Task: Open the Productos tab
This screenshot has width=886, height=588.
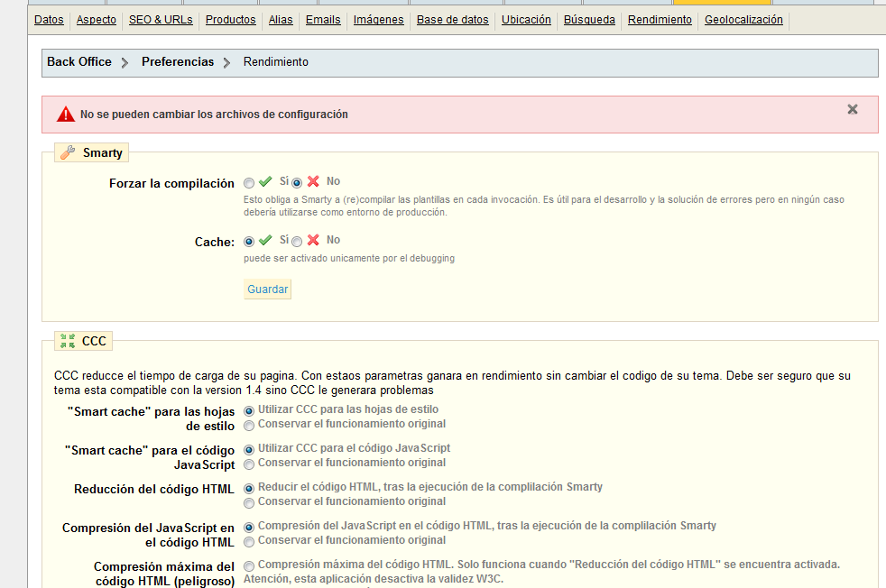Action: click(231, 20)
